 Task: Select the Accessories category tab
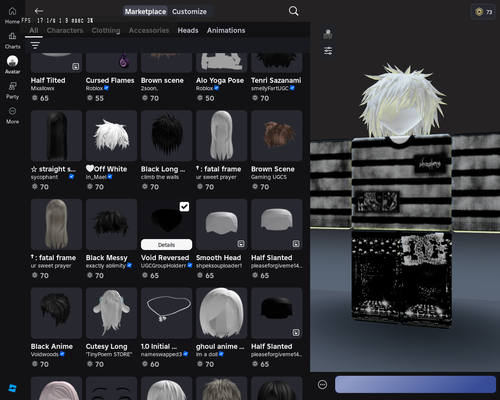click(149, 30)
